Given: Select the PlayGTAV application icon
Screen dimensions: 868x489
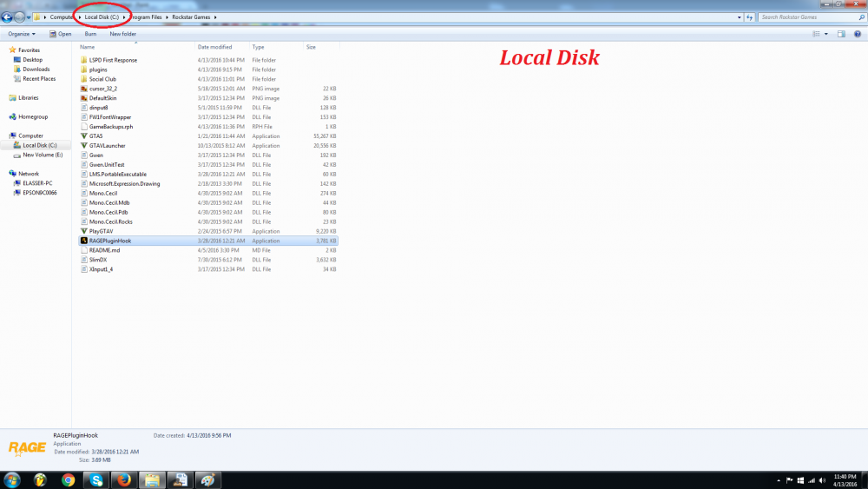Looking at the screenshot, I should tap(84, 231).
